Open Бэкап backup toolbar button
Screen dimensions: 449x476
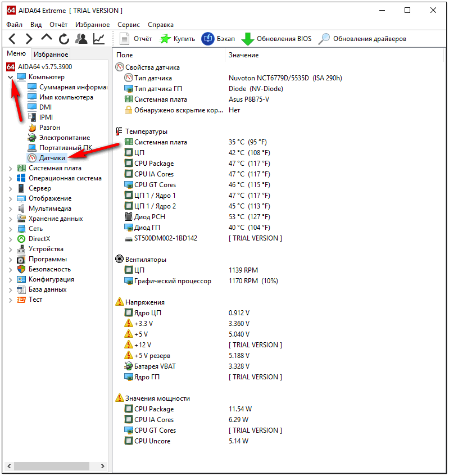click(x=218, y=39)
